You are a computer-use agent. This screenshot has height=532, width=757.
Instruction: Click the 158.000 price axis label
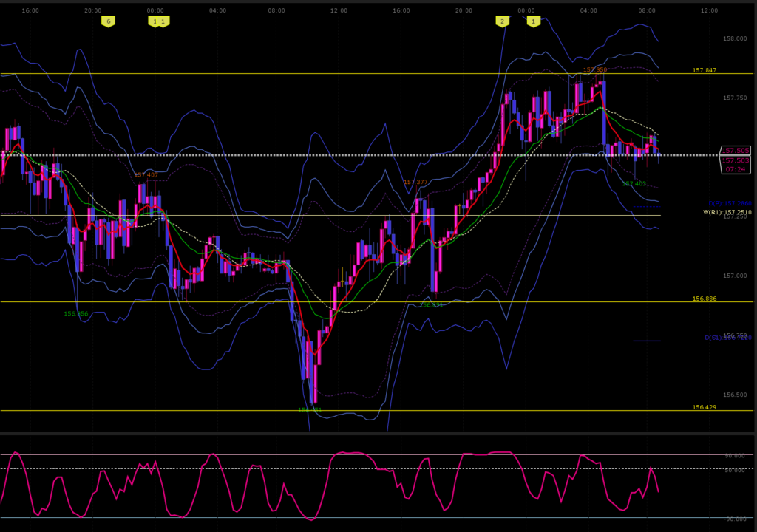click(x=734, y=38)
